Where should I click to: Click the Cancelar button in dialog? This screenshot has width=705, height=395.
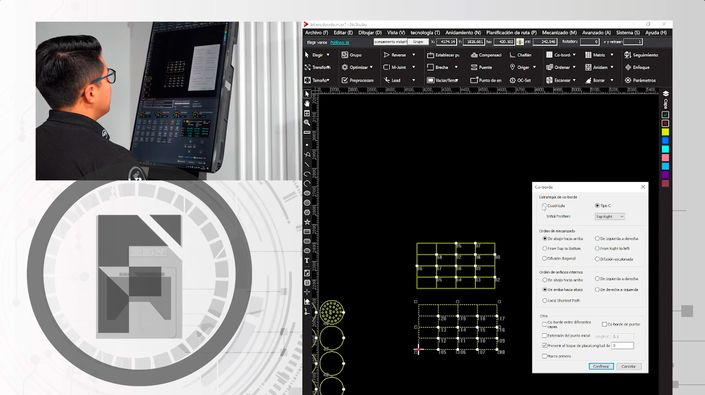(629, 366)
